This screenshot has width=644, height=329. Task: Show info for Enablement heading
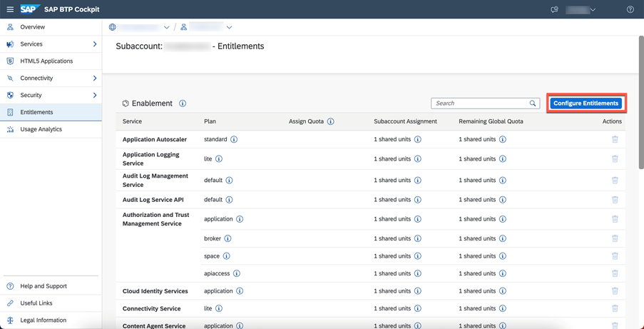[x=183, y=103]
